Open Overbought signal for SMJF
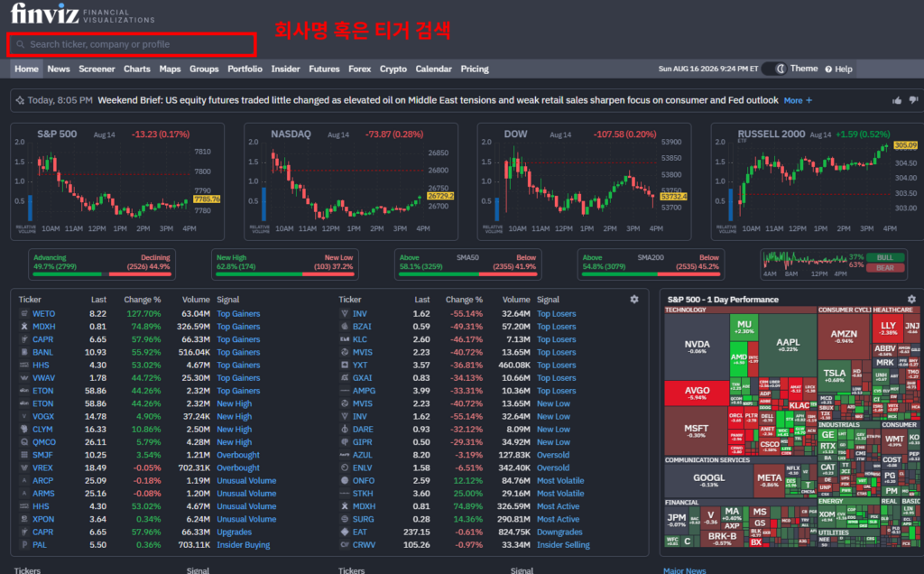Screen dimensions: 924x574 click(238, 455)
